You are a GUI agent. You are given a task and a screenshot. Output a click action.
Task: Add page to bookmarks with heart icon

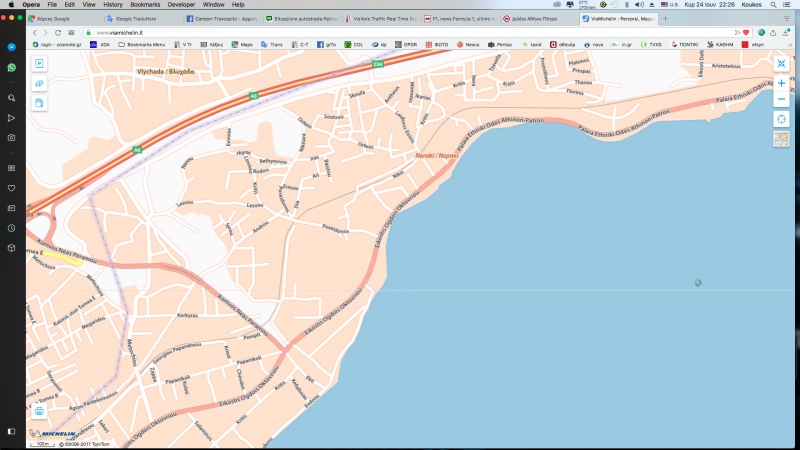746,32
